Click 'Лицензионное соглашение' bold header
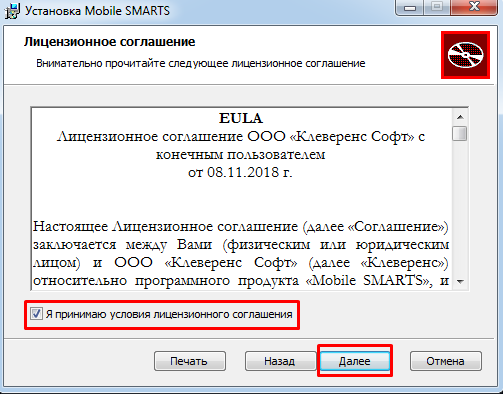Image resolution: width=503 pixels, height=394 pixels. click(x=110, y=42)
